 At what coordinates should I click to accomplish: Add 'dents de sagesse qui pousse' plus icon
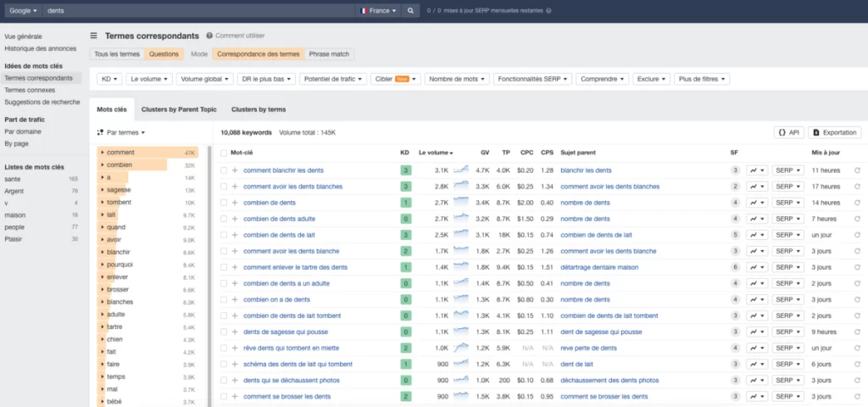coord(235,332)
